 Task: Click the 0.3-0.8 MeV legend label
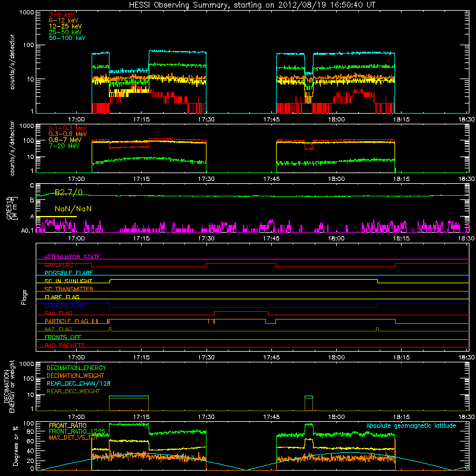68,134
